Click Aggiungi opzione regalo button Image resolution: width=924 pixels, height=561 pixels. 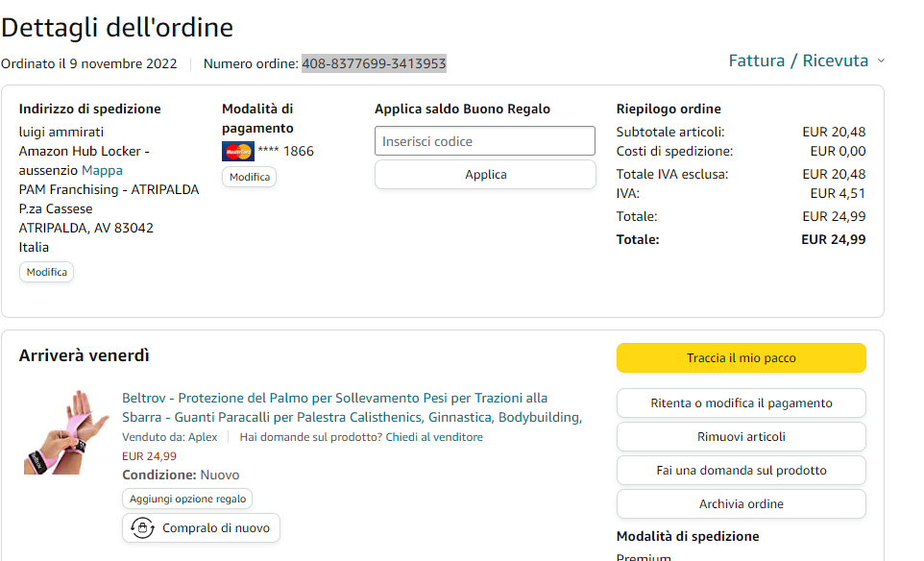(187, 499)
